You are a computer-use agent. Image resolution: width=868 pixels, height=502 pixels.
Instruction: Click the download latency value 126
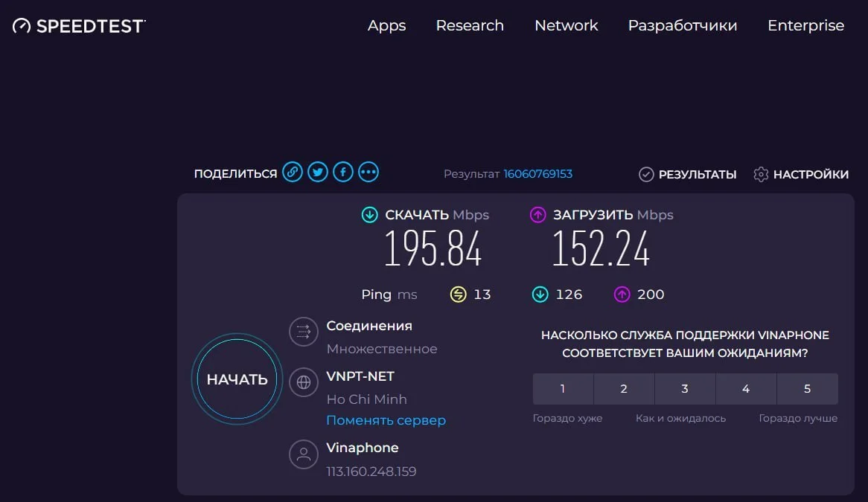coord(569,294)
